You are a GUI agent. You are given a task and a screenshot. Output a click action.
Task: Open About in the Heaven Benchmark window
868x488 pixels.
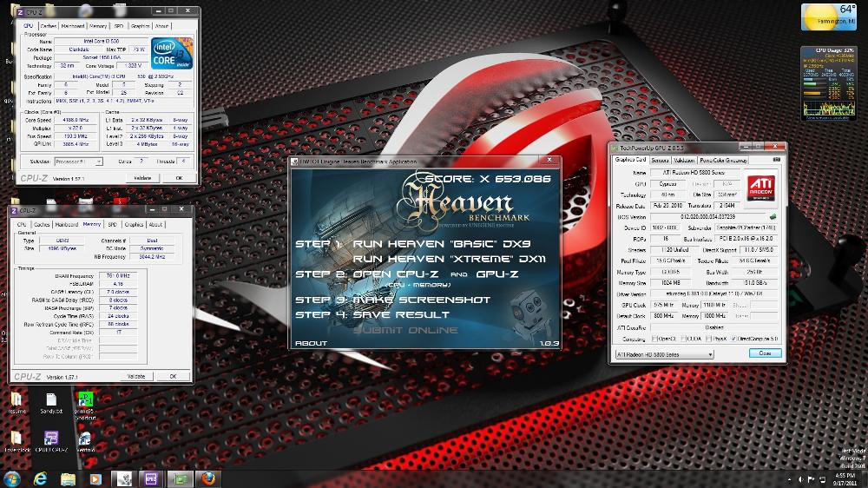coord(311,344)
